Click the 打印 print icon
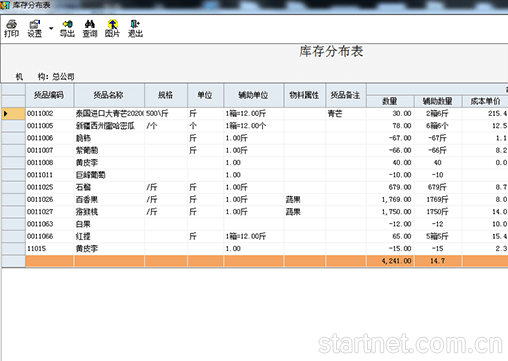Screen dimensions: 508x361 click(x=11, y=28)
